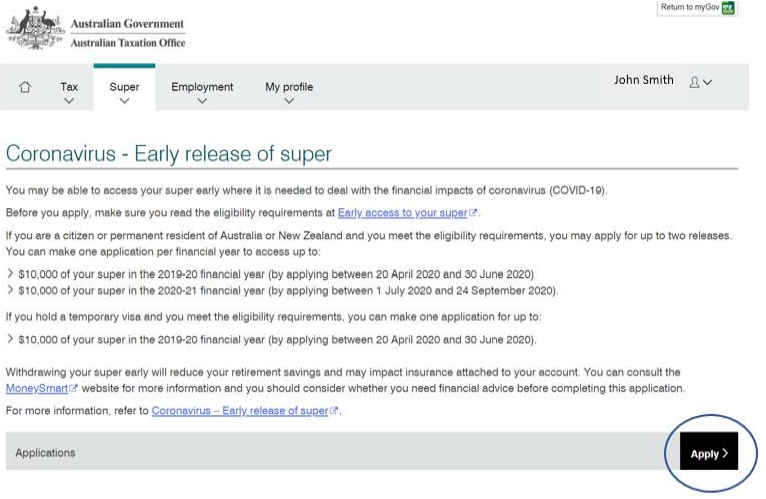Open the Tax menu tab

pos(69,87)
